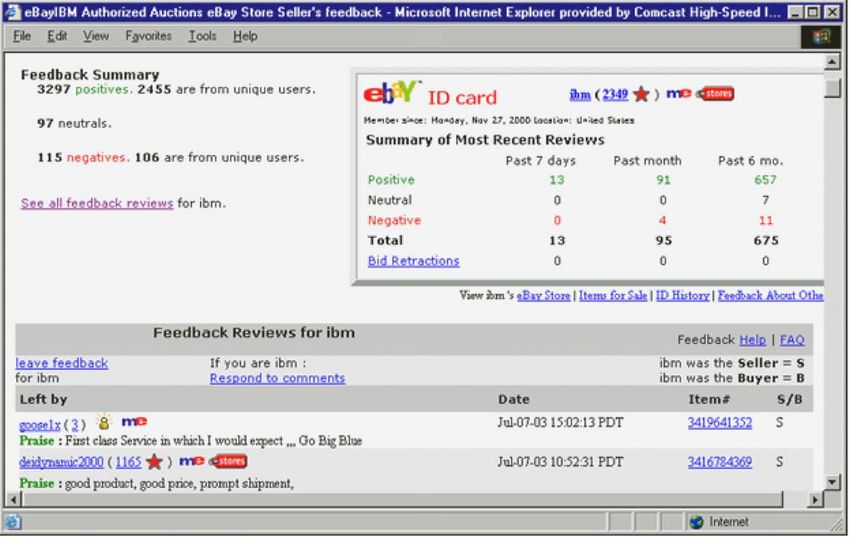Click the 'Left by' column header
The image size is (850, 538).
click(43, 400)
